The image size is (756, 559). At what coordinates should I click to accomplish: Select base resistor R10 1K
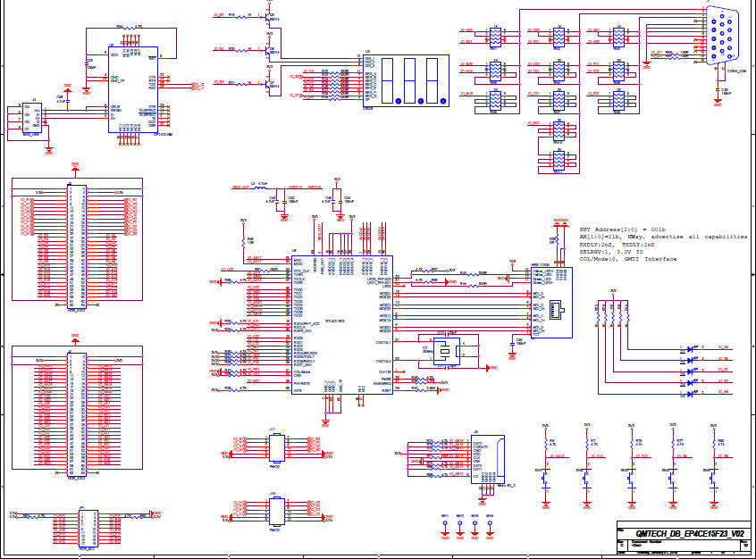pos(242,17)
